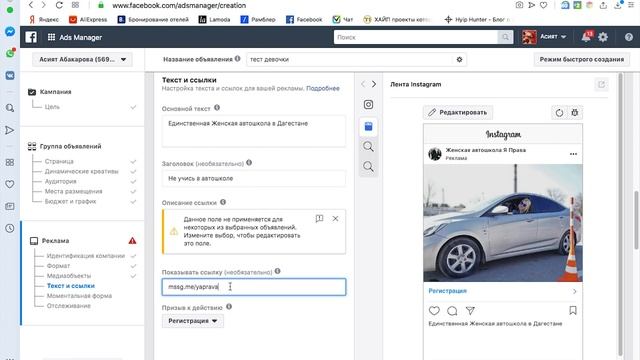Select Формат item in navigation

point(58,266)
